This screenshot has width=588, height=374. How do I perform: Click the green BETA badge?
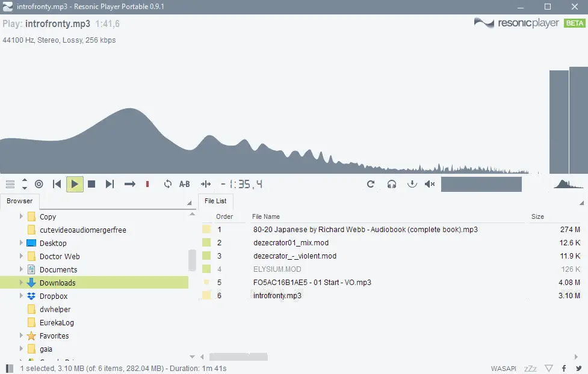(x=575, y=23)
